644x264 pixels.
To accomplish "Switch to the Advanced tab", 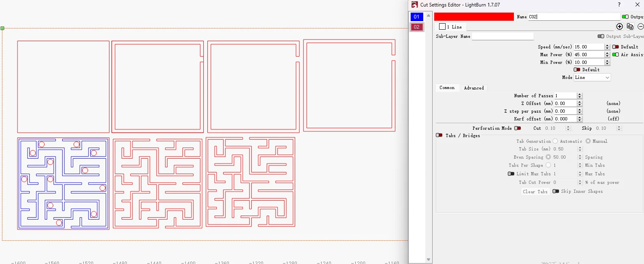I will (474, 88).
